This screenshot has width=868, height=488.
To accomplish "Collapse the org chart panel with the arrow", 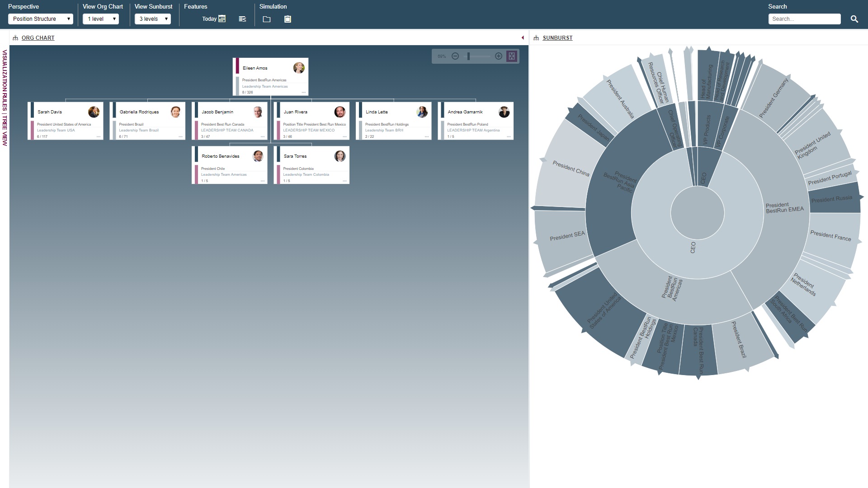I will tap(523, 38).
